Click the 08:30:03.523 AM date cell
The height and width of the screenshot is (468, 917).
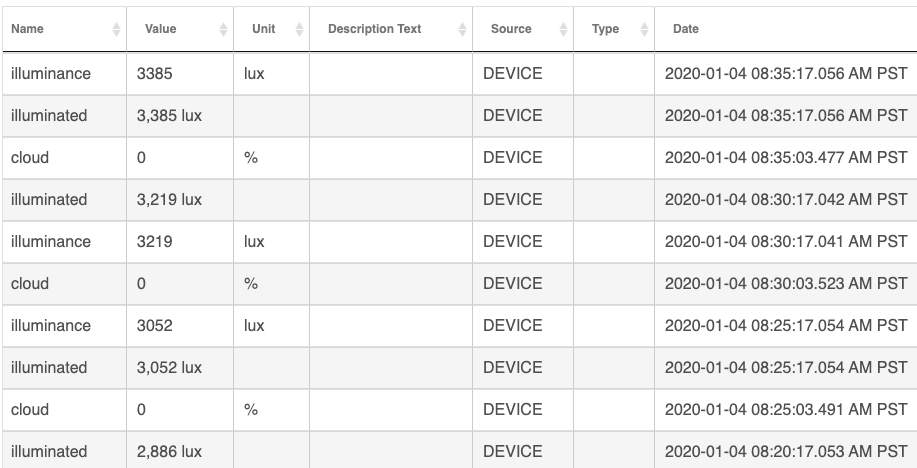tap(786, 284)
